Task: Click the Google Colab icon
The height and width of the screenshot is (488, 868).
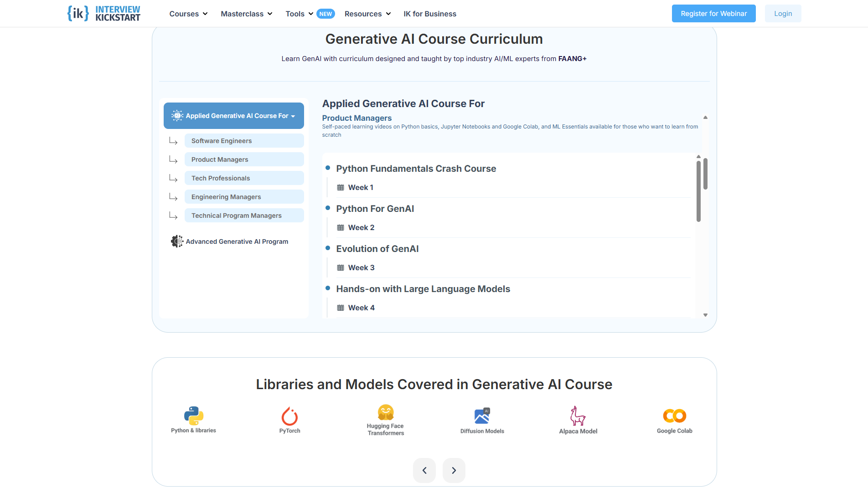Action: click(x=674, y=416)
